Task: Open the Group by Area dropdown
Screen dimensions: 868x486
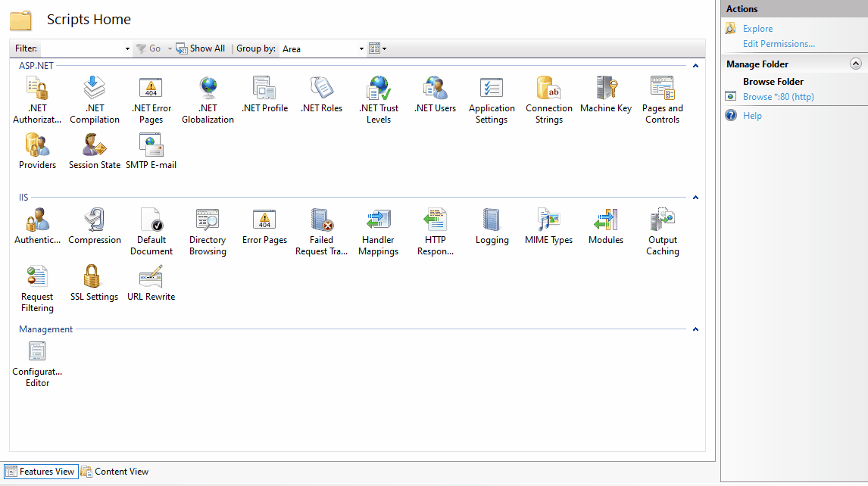Action: click(x=323, y=48)
